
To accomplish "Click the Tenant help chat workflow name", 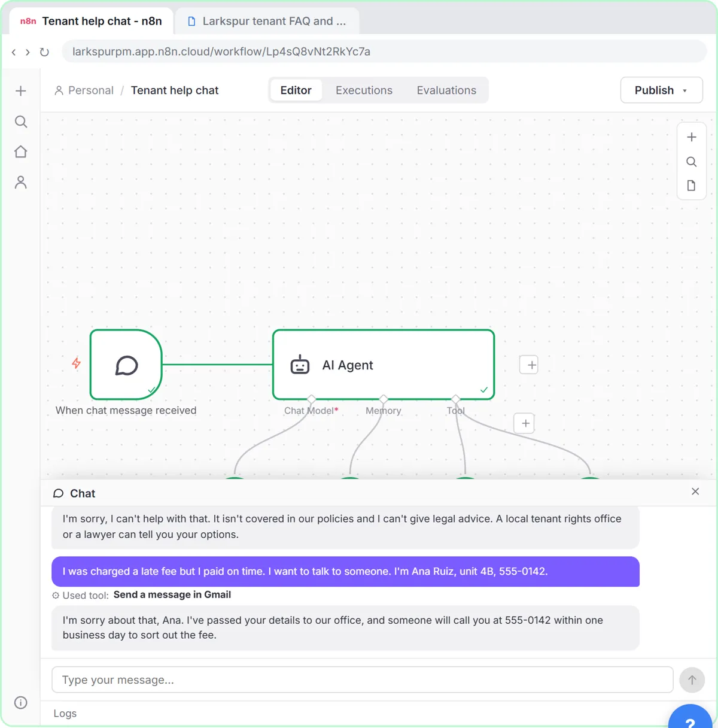I will tap(175, 90).
